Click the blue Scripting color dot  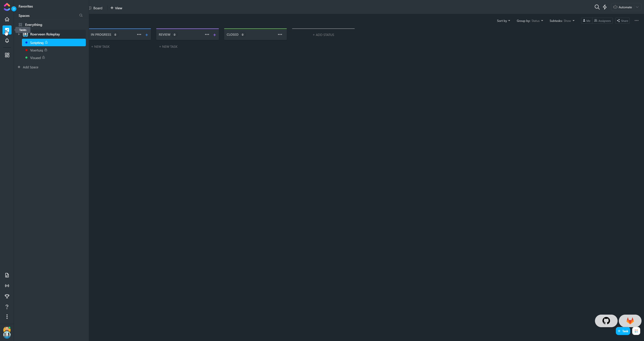point(26,42)
